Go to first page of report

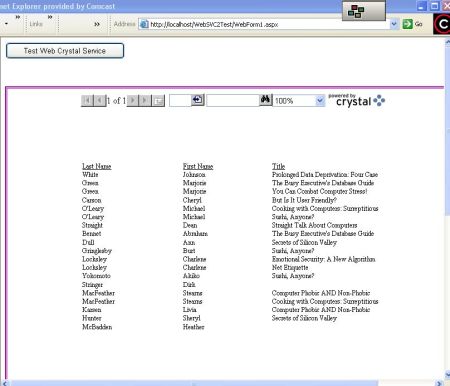tap(87, 101)
